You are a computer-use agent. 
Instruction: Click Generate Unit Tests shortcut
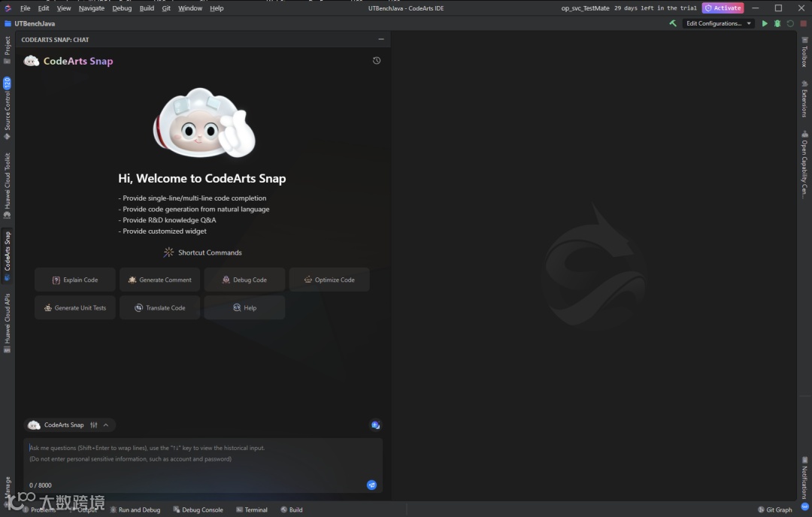coord(75,307)
